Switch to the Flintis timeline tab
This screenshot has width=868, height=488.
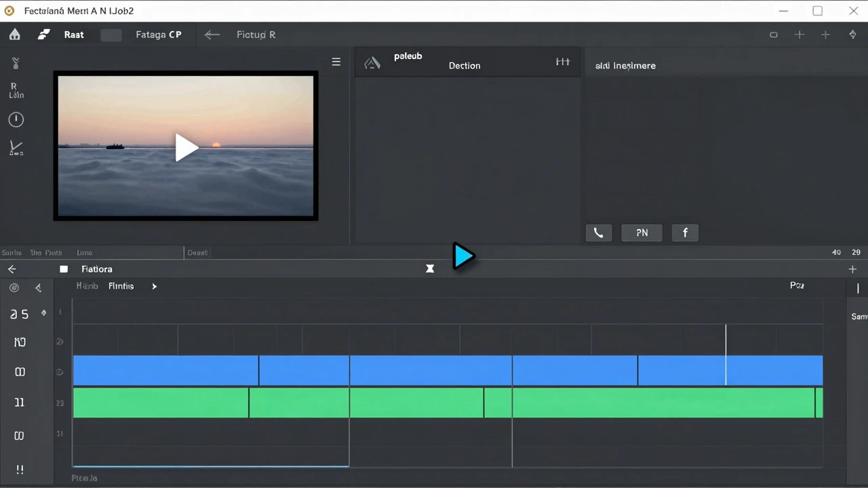[121, 286]
